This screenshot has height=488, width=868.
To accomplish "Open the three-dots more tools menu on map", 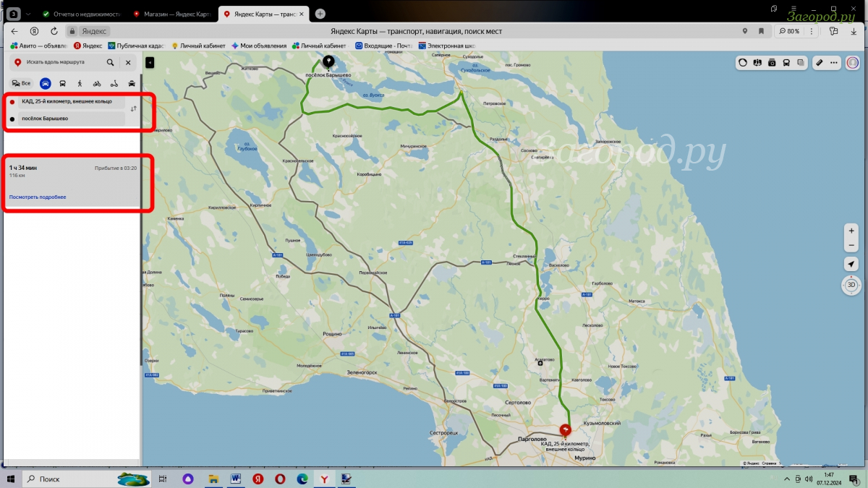I will pyautogui.click(x=834, y=63).
